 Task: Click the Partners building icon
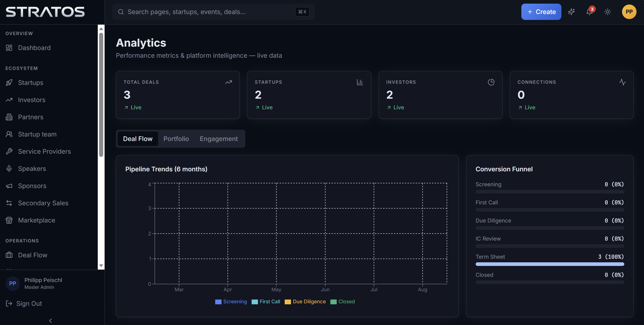click(x=9, y=117)
